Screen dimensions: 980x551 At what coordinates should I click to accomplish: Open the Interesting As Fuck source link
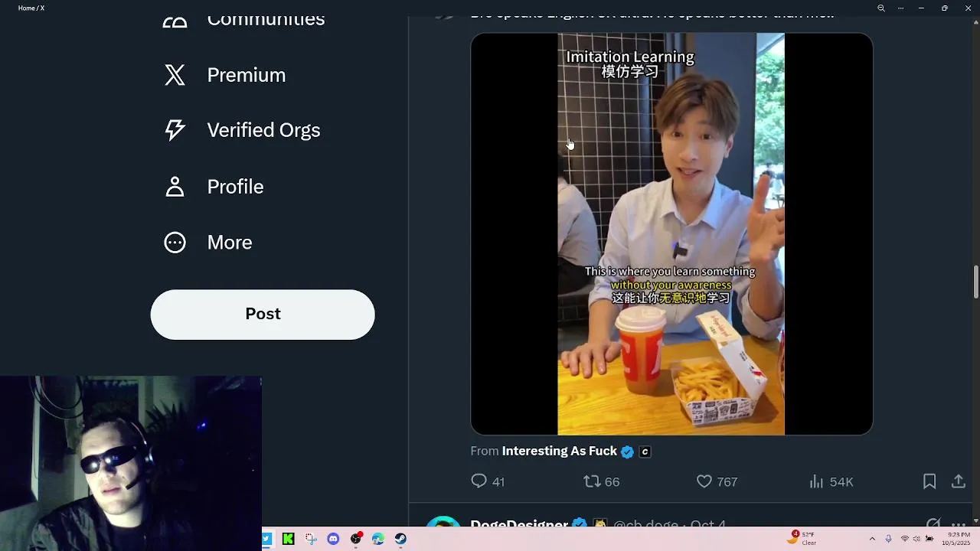(x=559, y=452)
